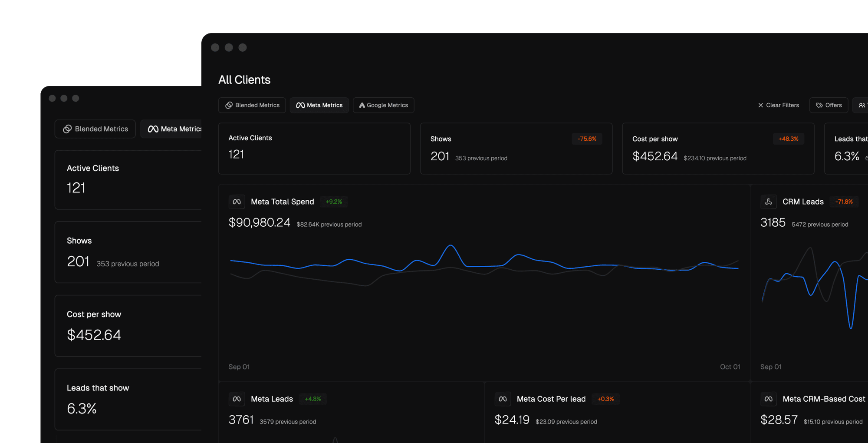The image size is (868, 443).
Task: Click the Meta logo in front Meta Metrics tab
Action: (x=300, y=105)
